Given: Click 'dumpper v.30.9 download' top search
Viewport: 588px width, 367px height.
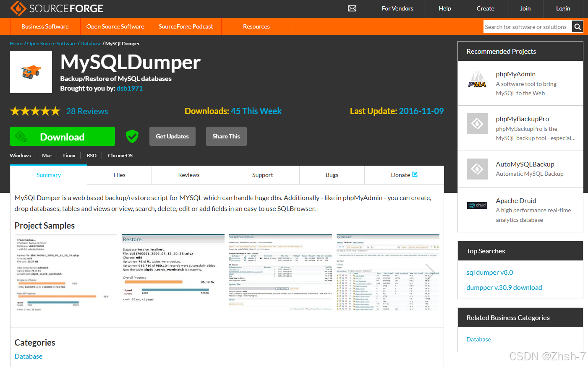Looking at the screenshot, I should 504,288.
